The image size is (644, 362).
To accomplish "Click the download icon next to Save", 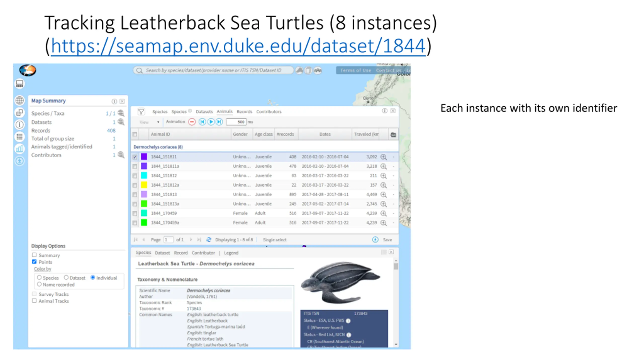I will [x=375, y=240].
